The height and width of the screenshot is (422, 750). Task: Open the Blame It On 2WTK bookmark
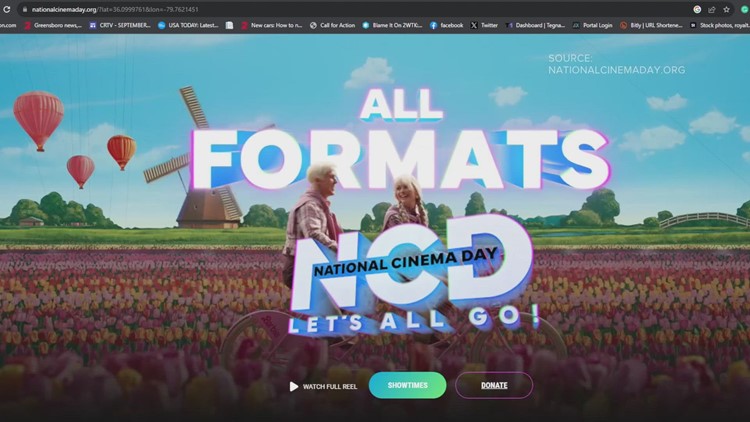click(x=392, y=25)
